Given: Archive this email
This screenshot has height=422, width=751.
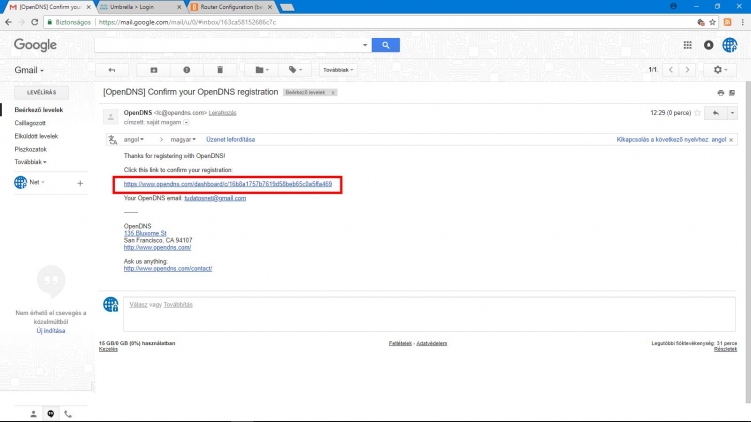Looking at the screenshot, I should point(154,70).
